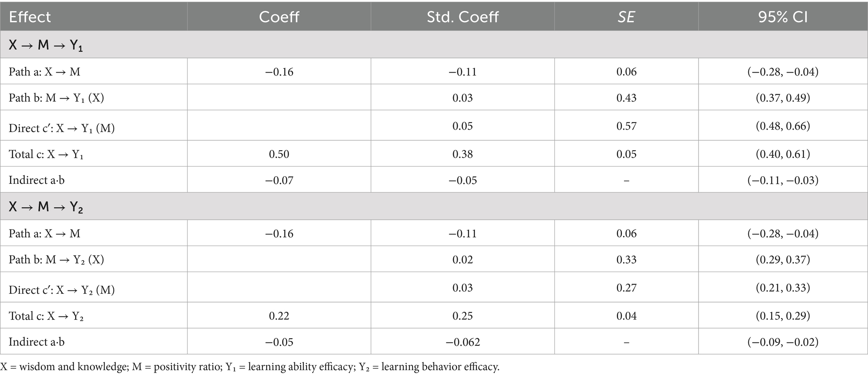
Task: Select the Path b: M → Y₁ (X) row label
Action: coord(56,98)
